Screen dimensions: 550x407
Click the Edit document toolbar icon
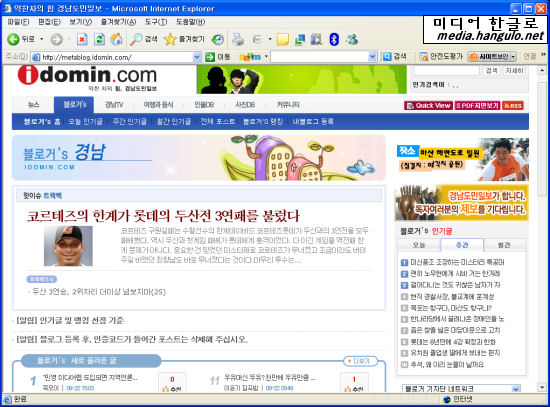pos(257,39)
